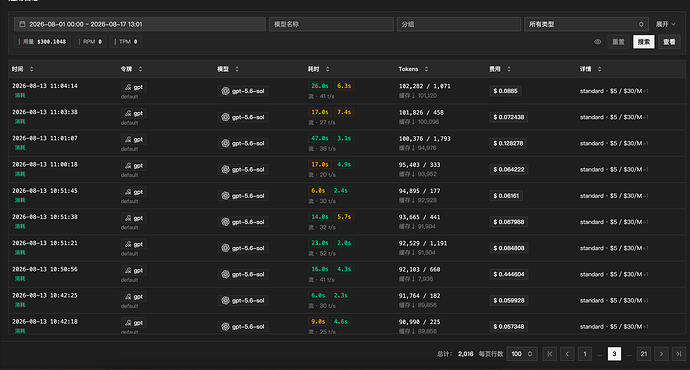Click the 47.0s duration badge
Screen dimensions: 690x370
pos(320,138)
